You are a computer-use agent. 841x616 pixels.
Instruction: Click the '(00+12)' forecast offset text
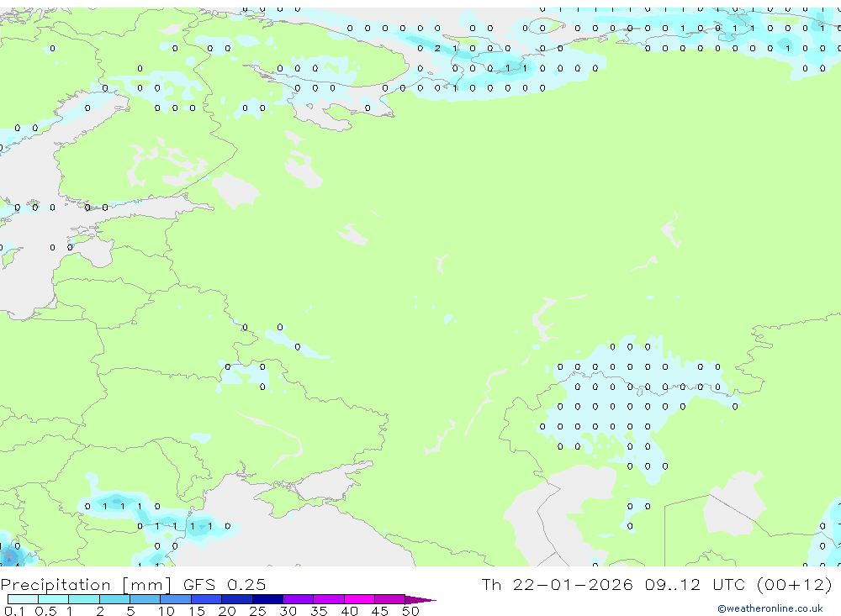tap(795, 584)
